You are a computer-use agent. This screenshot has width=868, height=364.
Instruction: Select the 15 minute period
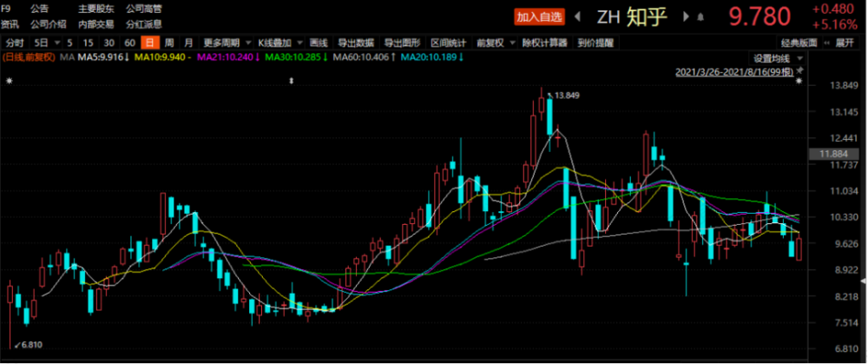(88, 43)
